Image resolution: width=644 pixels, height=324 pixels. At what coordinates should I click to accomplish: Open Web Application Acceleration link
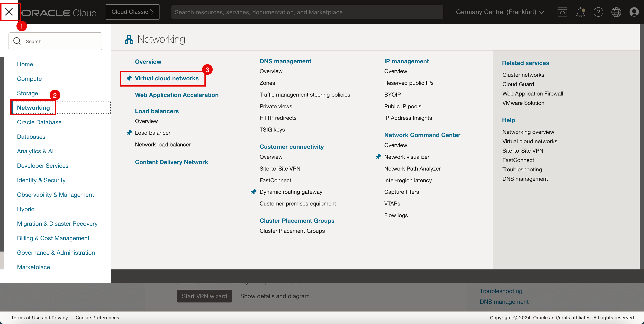[x=177, y=95]
